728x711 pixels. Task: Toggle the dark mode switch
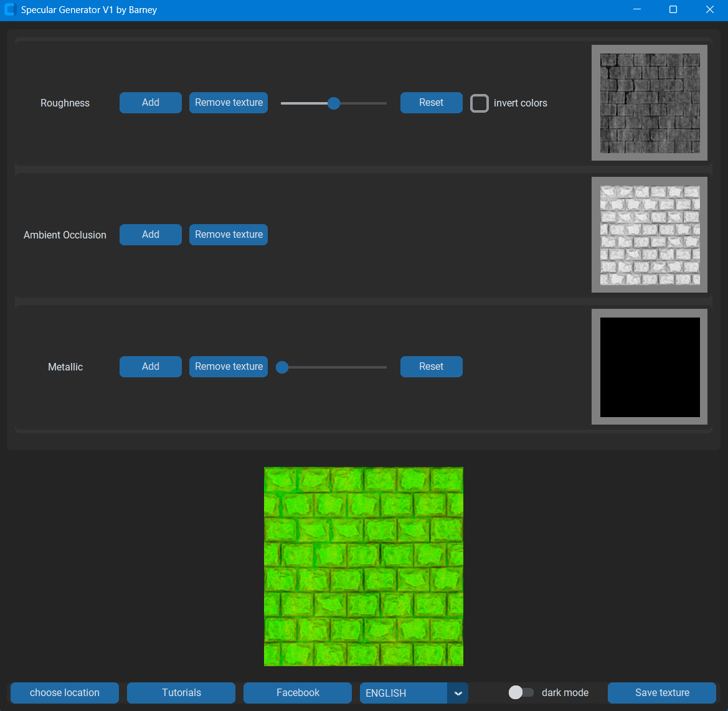point(521,692)
